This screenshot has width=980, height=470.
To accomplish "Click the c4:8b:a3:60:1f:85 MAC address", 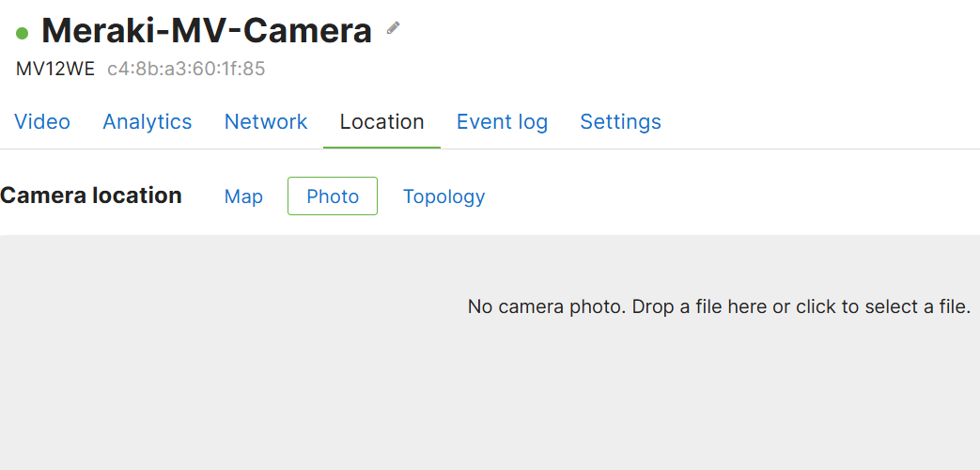I will point(186,69).
